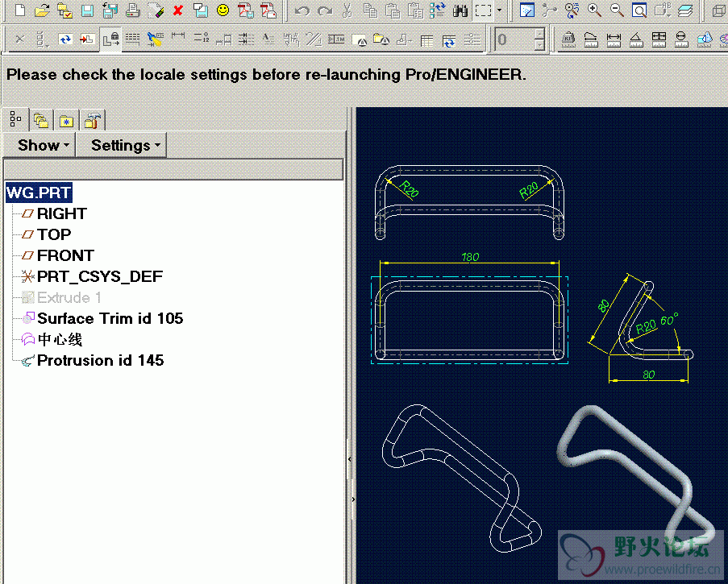The width and height of the screenshot is (728, 584).
Task: Click the update tables icon
Action: 449,41
